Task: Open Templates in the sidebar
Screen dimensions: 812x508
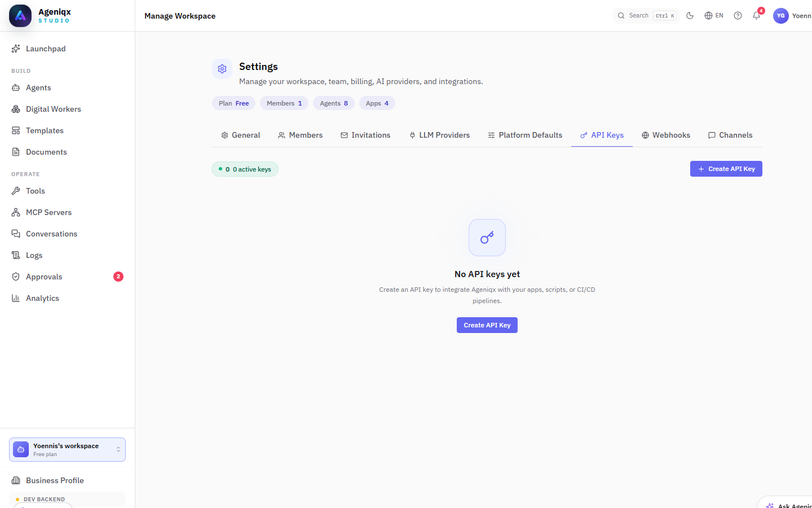Action: [68, 130]
